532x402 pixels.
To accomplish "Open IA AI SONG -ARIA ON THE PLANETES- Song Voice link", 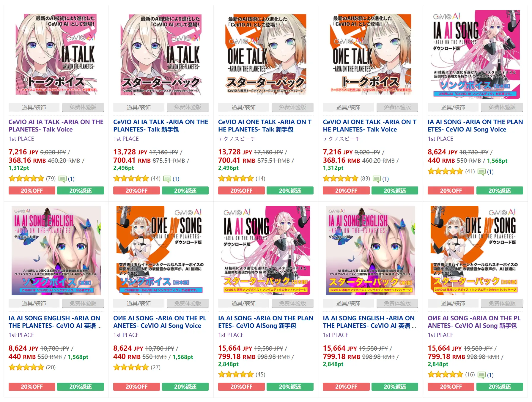I will 475,126.
